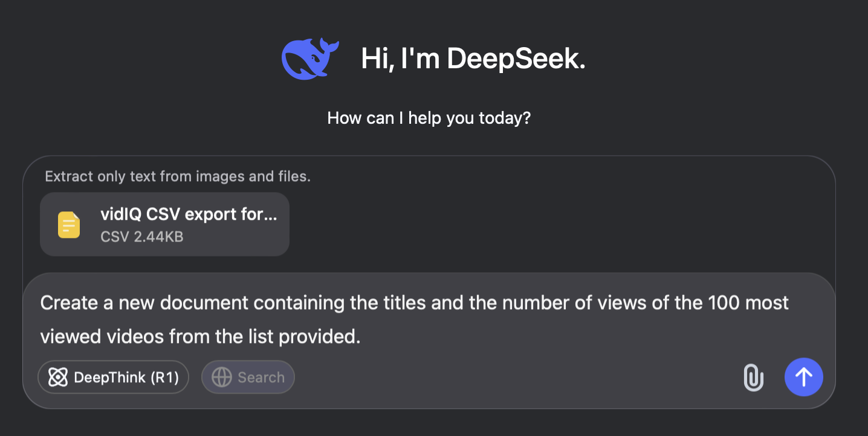This screenshot has height=436, width=868.
Task: Select the "(R1)" label on DeepThink pill
Action: pos(164,377)
